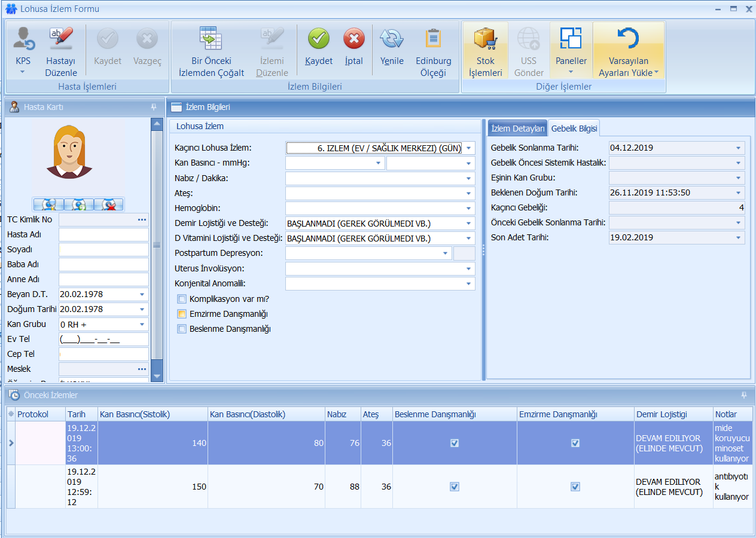The image size is (756, 538).
Task: Save the follow-up with green Kaydet
Action: coord(319,39)
